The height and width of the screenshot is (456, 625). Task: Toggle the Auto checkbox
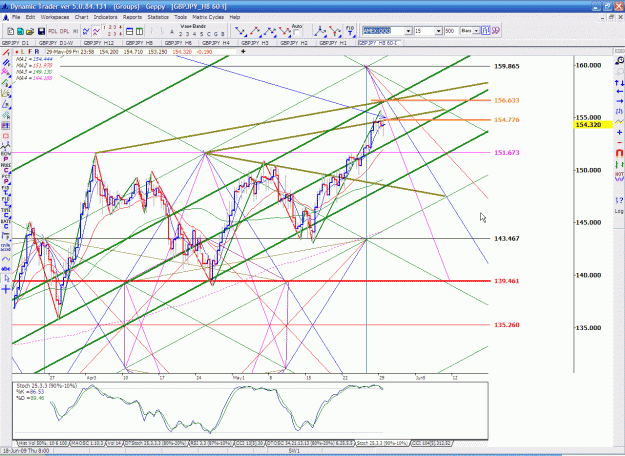(x=297, y=33)
